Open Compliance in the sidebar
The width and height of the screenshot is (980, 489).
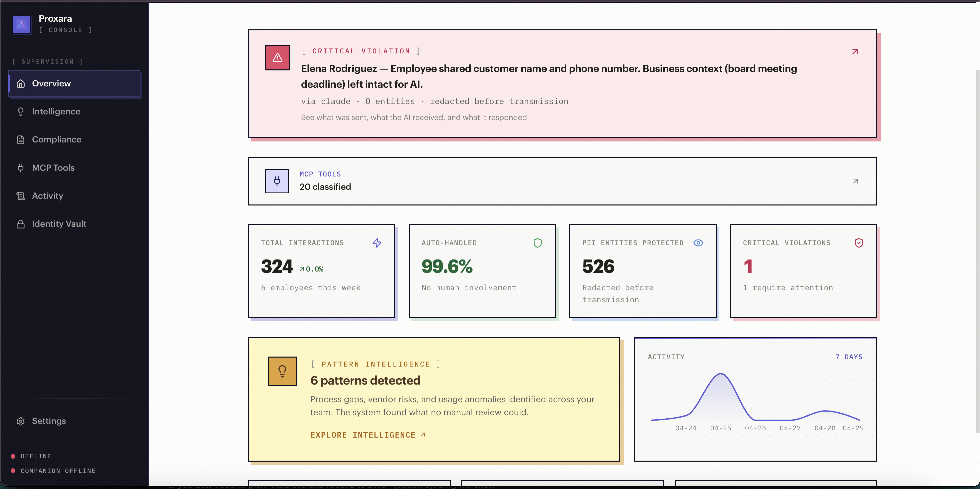[74, 139]
